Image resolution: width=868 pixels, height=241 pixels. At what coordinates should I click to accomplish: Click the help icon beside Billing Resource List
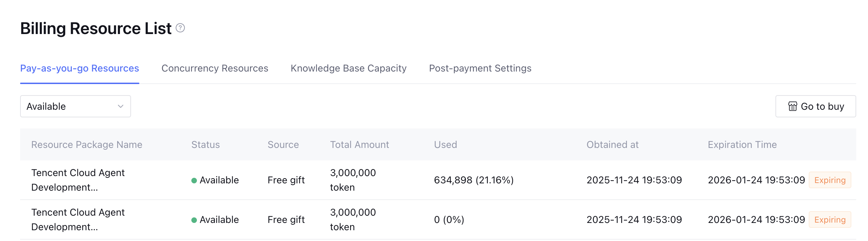(180, 28)
